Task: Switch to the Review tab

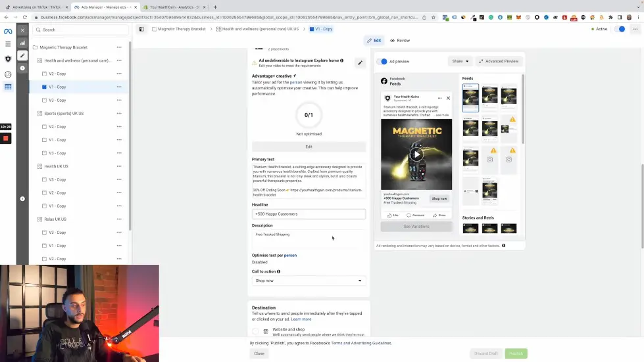Action: [400, 41]
